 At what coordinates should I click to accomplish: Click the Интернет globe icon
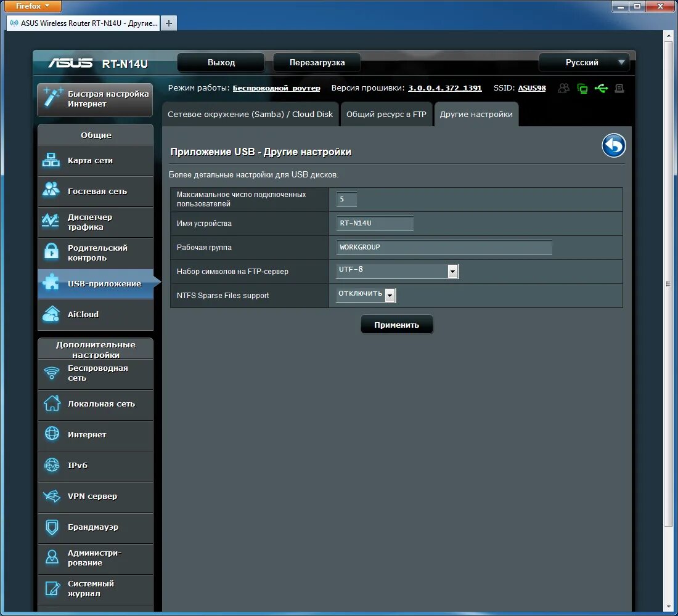52,433
